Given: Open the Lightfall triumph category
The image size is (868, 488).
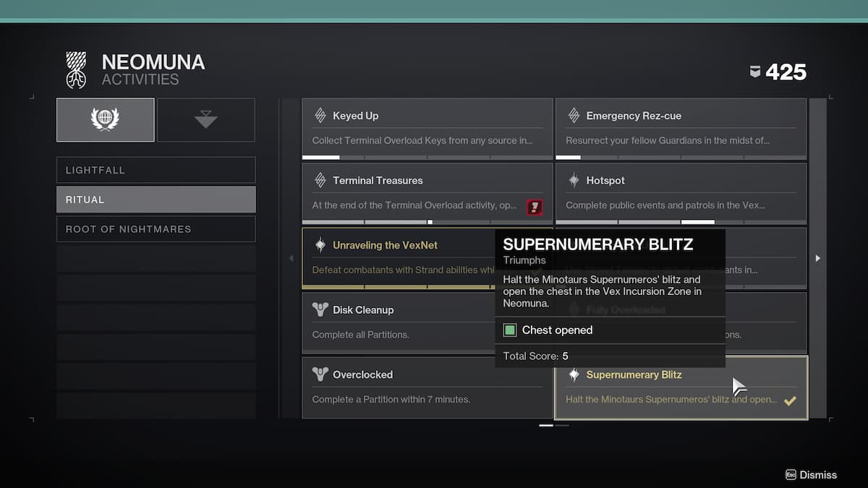Looking at the screenshot, I should (156, 170).
